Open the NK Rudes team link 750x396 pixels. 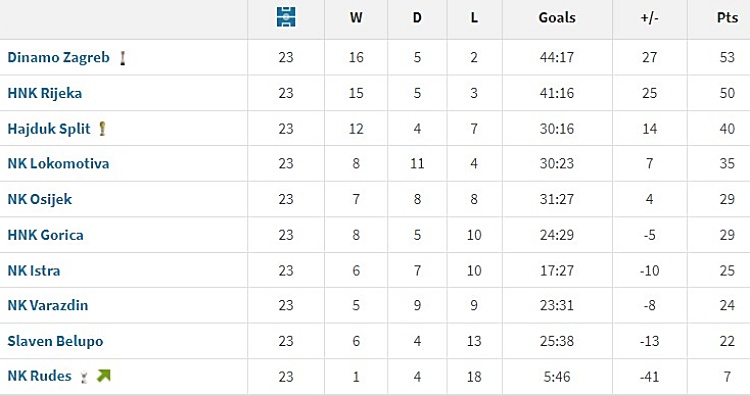click(x=39, y=376)
